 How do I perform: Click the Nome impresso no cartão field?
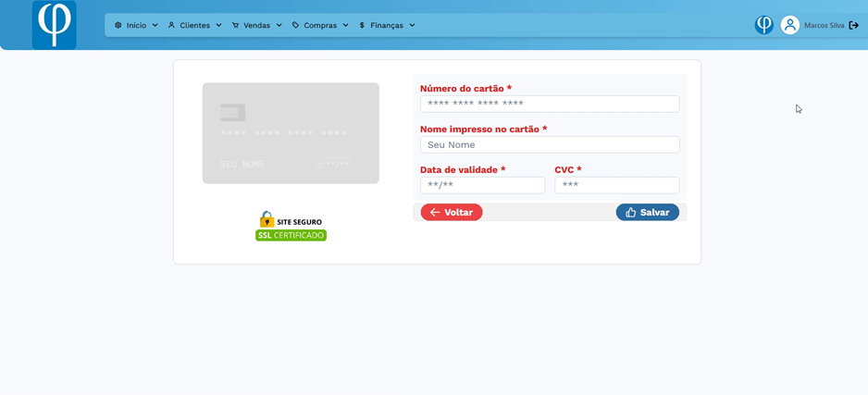pos(549,145)
